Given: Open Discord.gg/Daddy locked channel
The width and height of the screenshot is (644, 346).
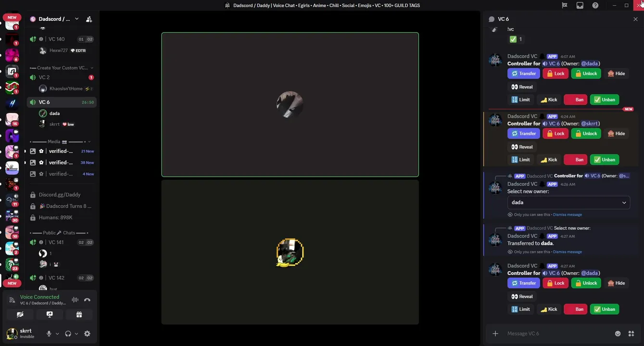Looking at the screenshot, I should coord(62,195).
